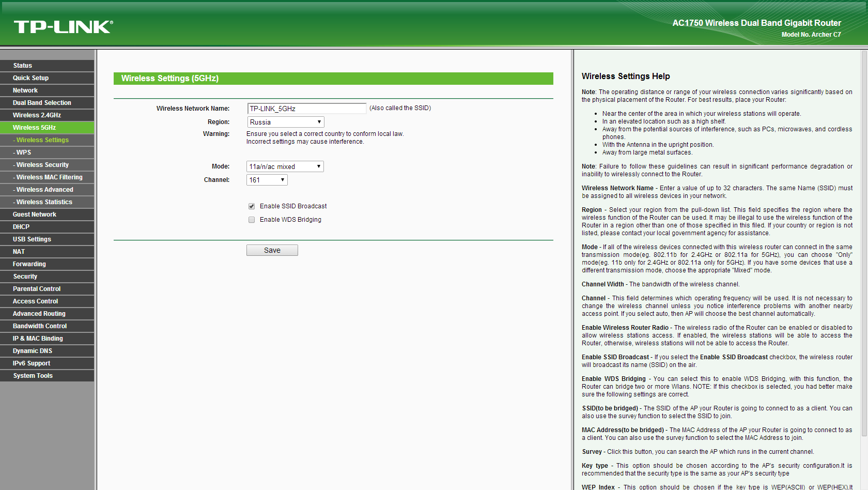The width and height of the screenshot is (868, 490).
Task: Open Forwarding menu item
Action: pyautogui.click(x=47, y=264)
